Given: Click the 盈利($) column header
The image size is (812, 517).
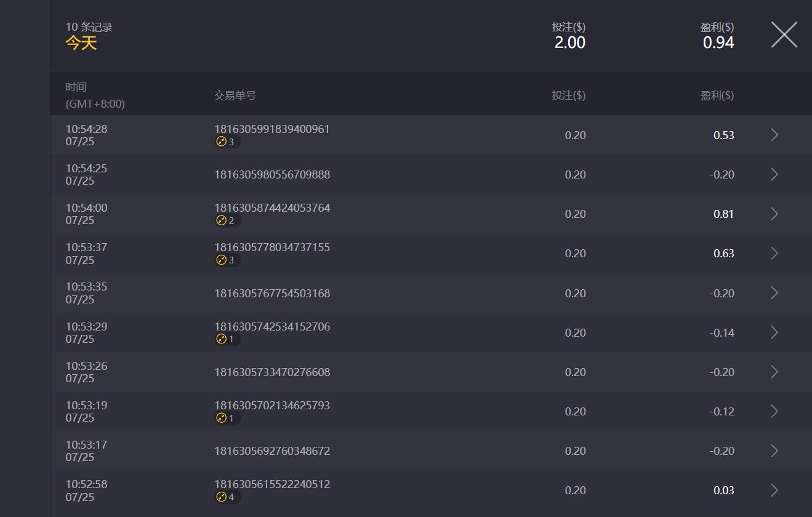Looking at the screenshot, I should click(x=717, y=95).
